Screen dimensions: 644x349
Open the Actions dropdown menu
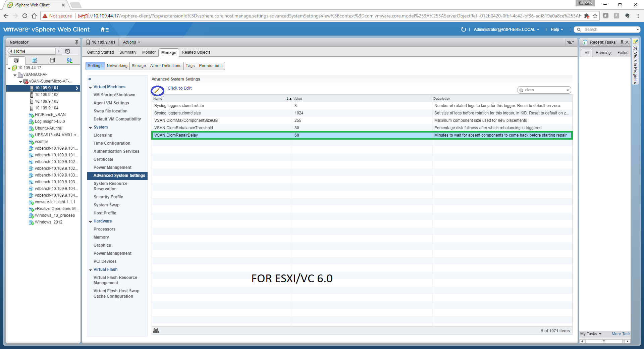[x=131, y=42]
